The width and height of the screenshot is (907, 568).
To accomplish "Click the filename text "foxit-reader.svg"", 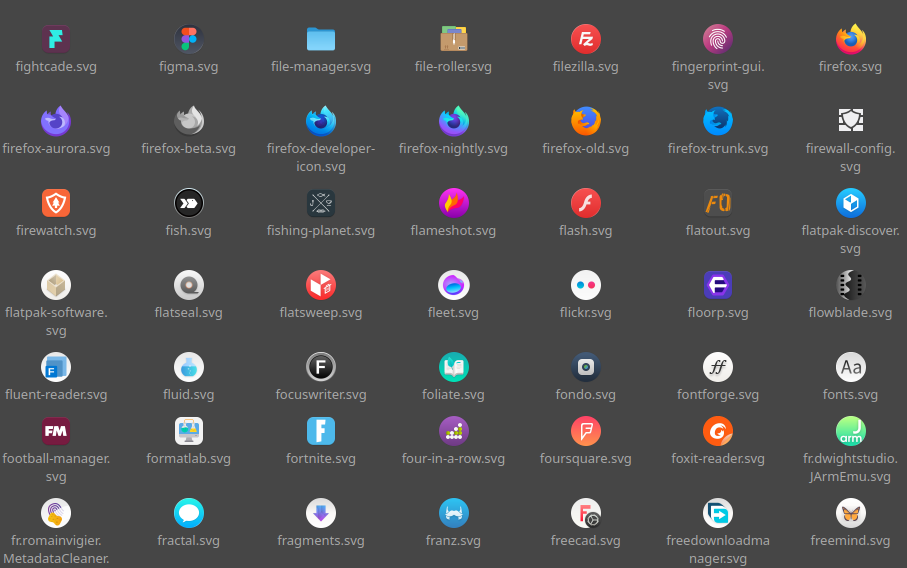I will [x=718, y=459].
